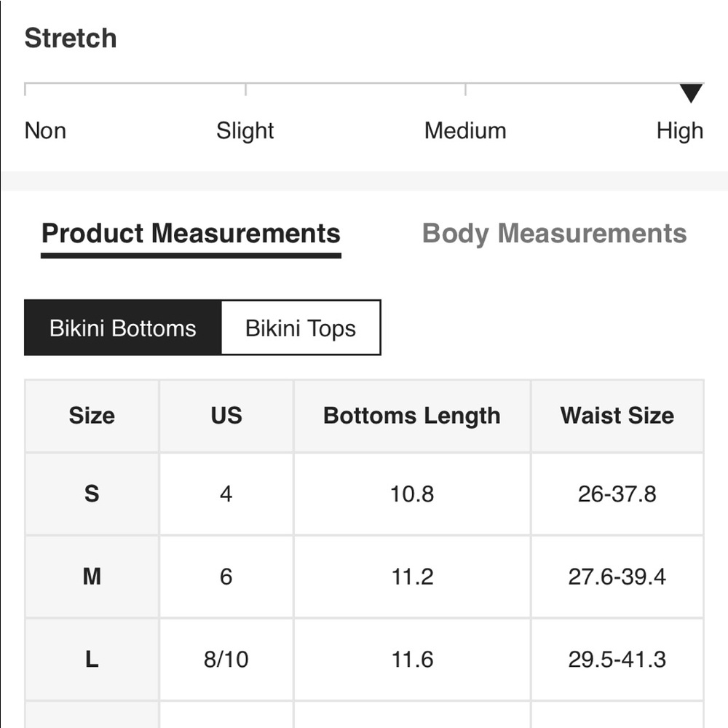The width and height of the screenshot is (728, 728).
Task: Click the Slight stretch label
Action: 245,131
